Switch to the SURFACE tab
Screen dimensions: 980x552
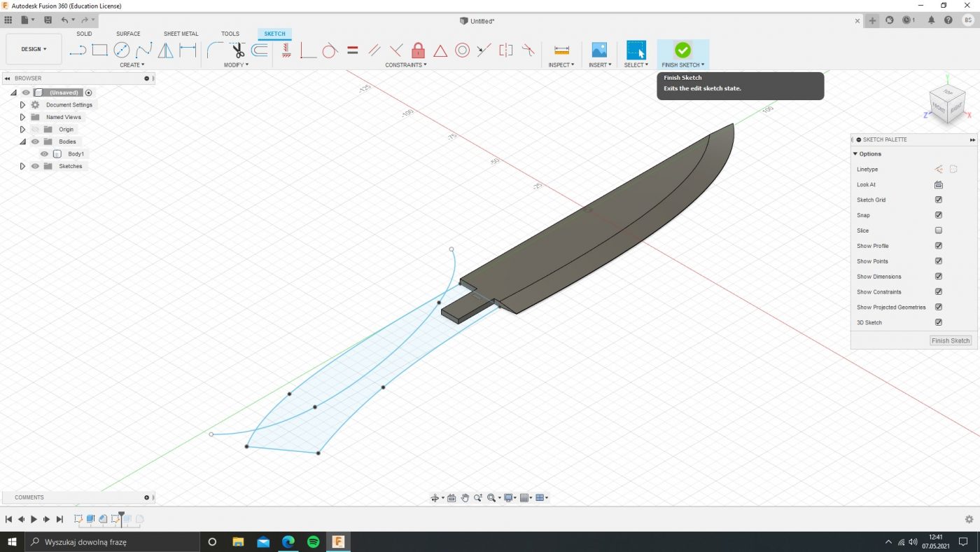[128, 34]
